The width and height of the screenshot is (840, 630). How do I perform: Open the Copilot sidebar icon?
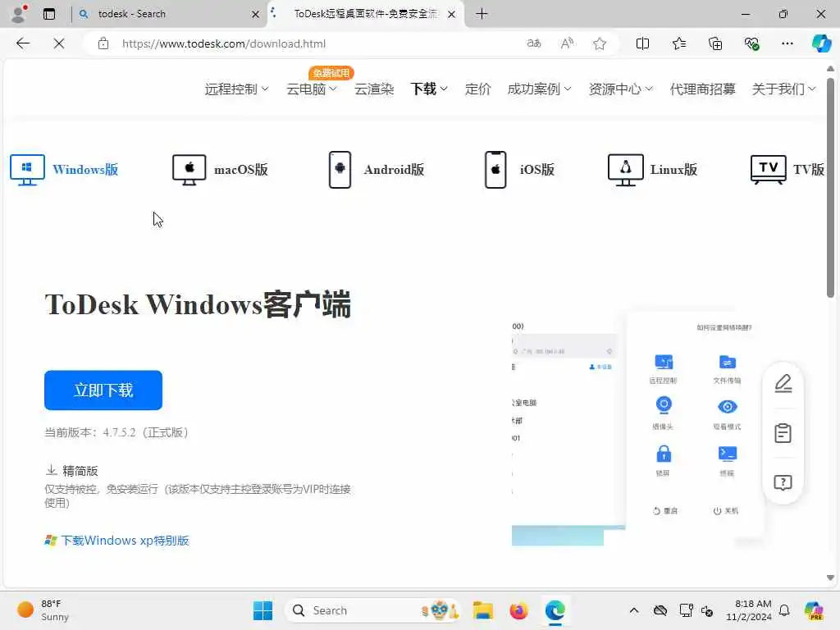pos(821,43)
